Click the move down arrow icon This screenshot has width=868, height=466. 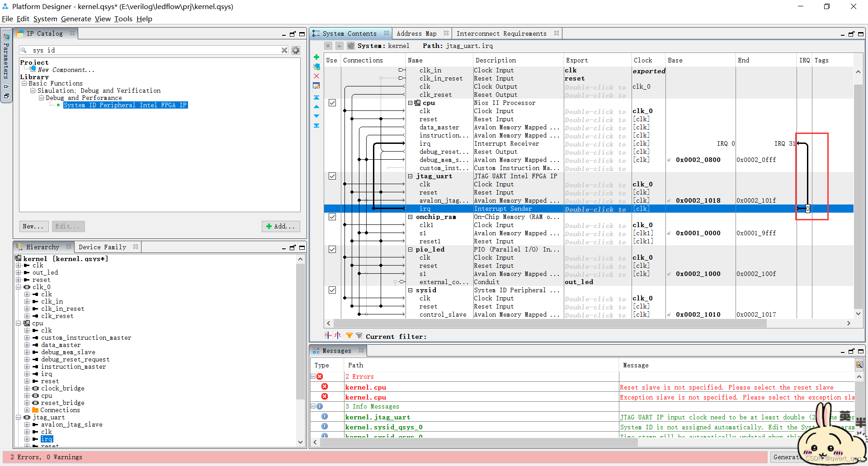316,116
